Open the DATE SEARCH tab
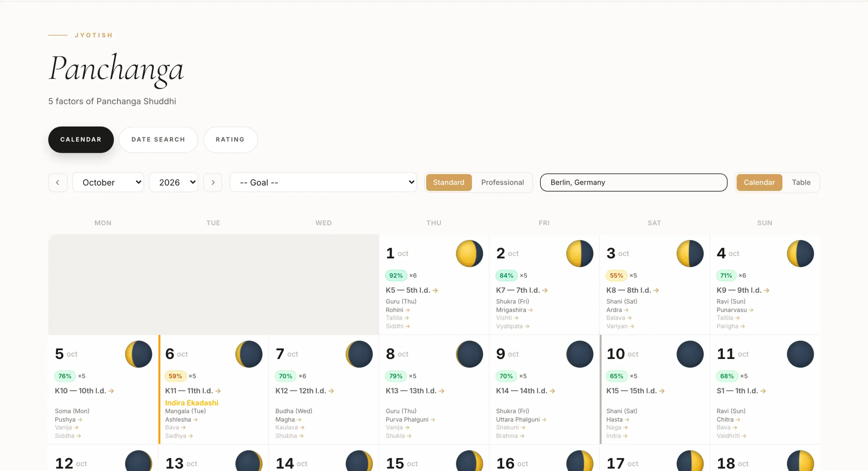Viewport: 868px width, 471px height. 158,140
